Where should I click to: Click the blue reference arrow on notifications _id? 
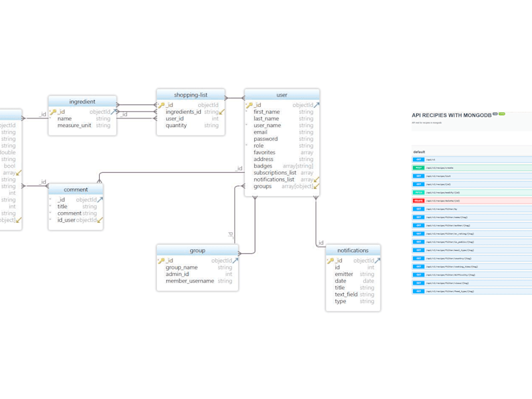pyautogui.click(x=377, y=261)
